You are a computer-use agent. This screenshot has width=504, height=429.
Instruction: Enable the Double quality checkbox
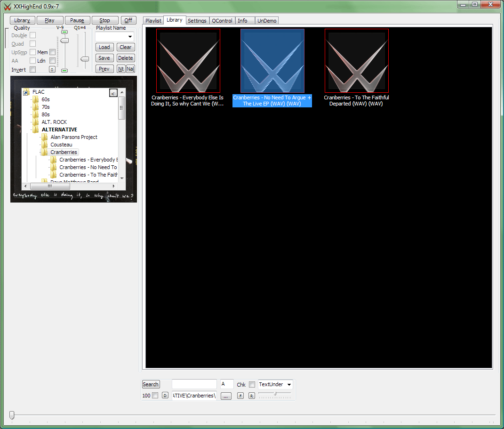coord(33,35)
